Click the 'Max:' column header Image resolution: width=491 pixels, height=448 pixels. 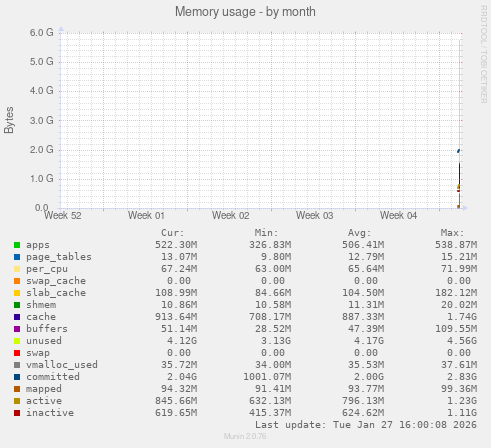tap(452, 233)
